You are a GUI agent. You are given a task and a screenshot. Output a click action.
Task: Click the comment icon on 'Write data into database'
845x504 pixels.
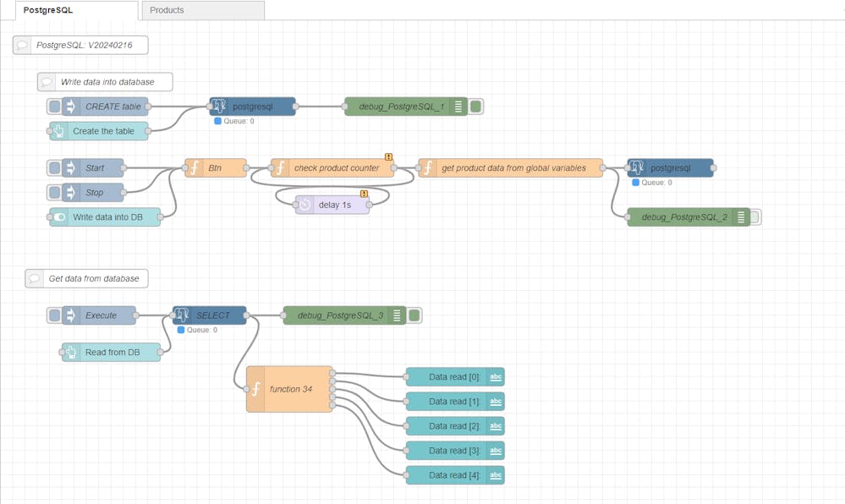coord(47,82)
